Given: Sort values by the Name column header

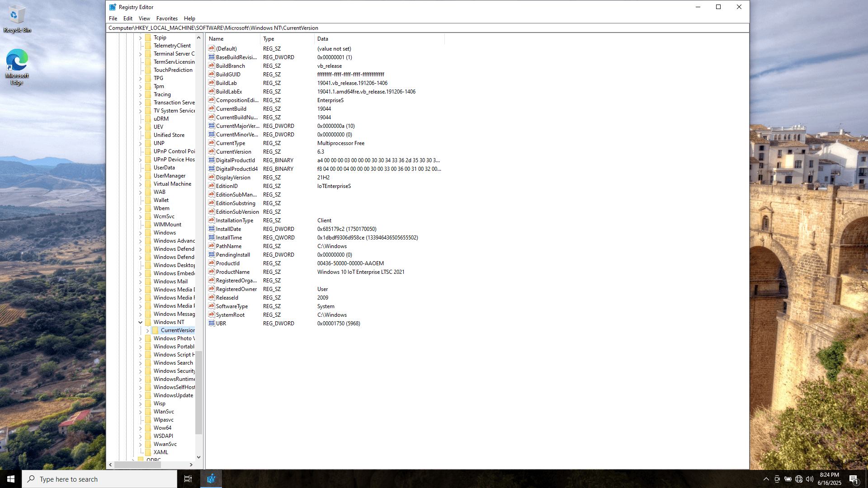Looking at the screenshot, I should (x=233, y=39).
